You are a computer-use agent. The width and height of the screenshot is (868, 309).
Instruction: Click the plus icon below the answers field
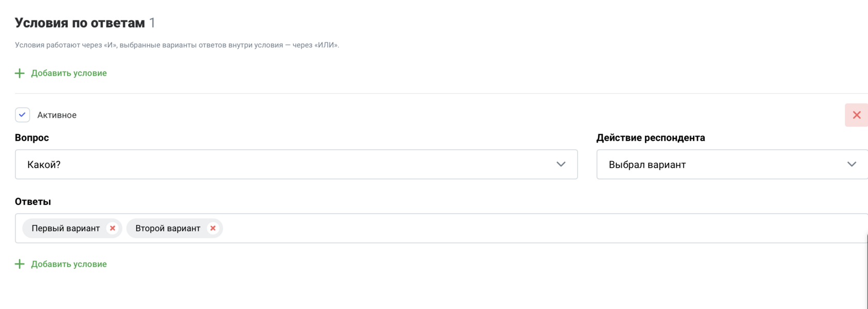point(20,264)
